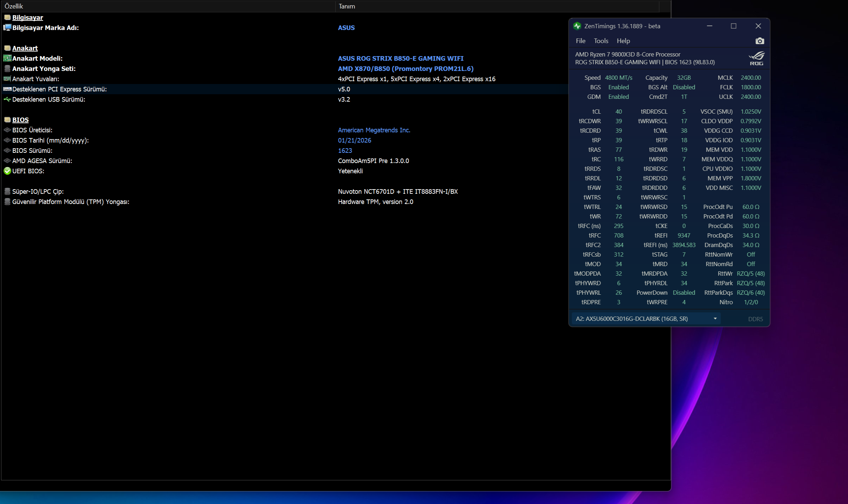
Task: Click the motherboard icon beside Anakart Modeli
Action: point(7,58)
